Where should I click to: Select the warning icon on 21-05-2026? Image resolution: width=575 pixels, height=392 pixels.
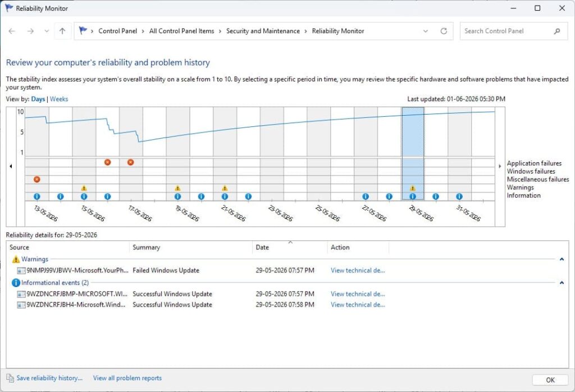225,188
